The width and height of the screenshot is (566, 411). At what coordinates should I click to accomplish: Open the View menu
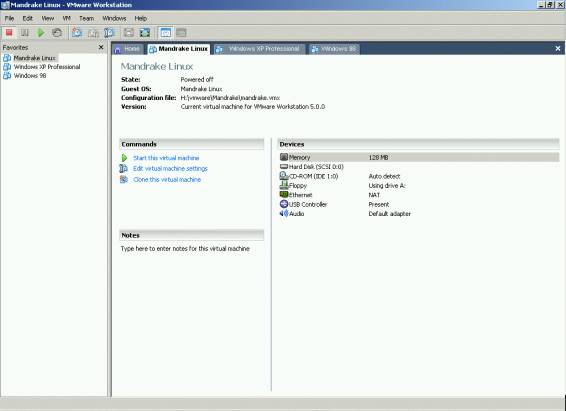pyautogui.click(x=48, y=18)
